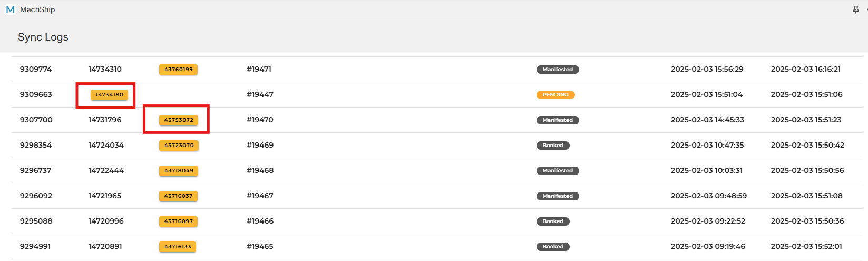Image resolution: width=868 pixels, height=261 pixels.
Task: Open the yellow 43760199 badge
Action: 179,70
